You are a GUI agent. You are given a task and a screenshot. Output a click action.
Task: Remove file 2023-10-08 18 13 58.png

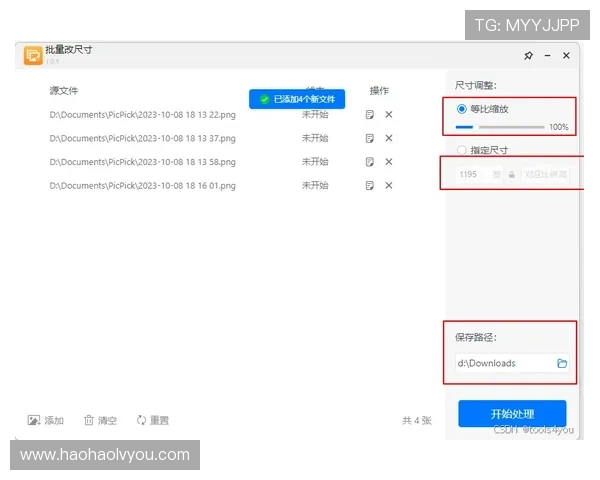tap(389, 162)
